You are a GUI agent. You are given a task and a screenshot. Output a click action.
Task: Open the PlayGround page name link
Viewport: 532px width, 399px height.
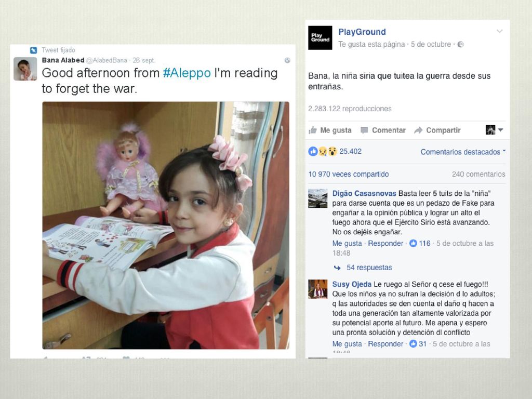362,32
